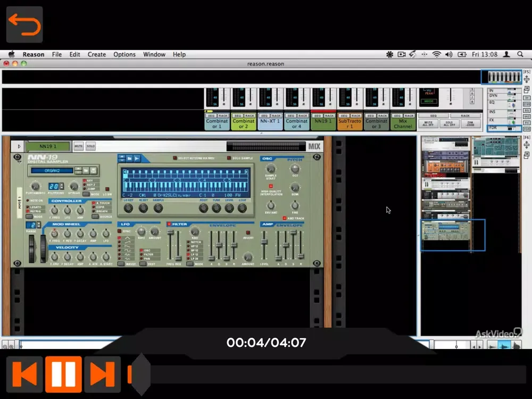The width and height of the screenshot is (532, 399).
Task: Toggle the Filter on/off button
Action: click(169, 225)
